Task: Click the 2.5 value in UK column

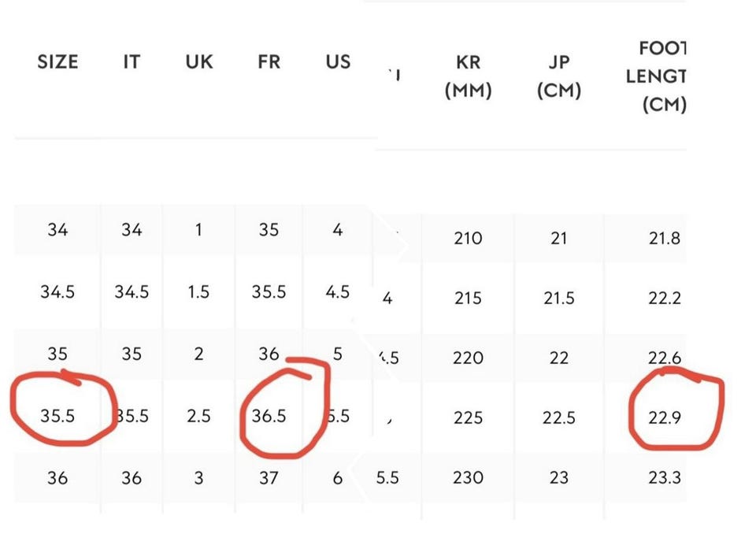Action: click(198, 416)
